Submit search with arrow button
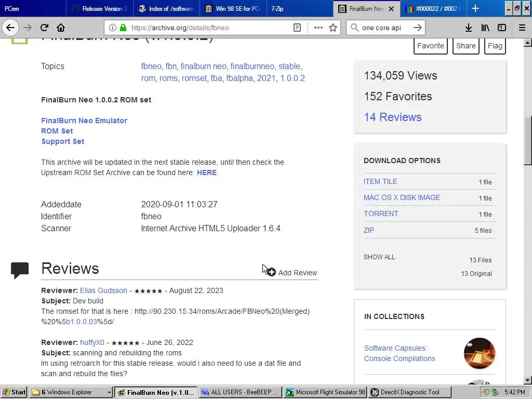The width and height of the screenshot is (532, 399). point(418,28)
